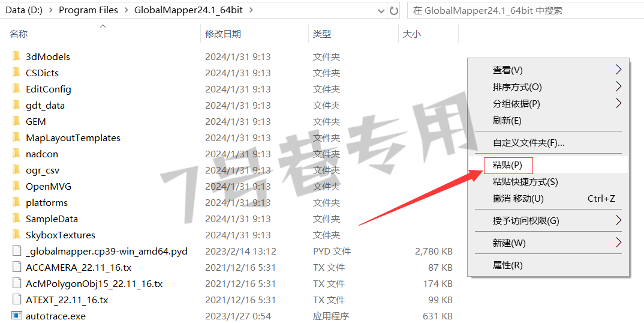Expand chevron after Data (D:) breadcrumb
This screenshot has height=323, width=644.
click(x=50, y=10)
